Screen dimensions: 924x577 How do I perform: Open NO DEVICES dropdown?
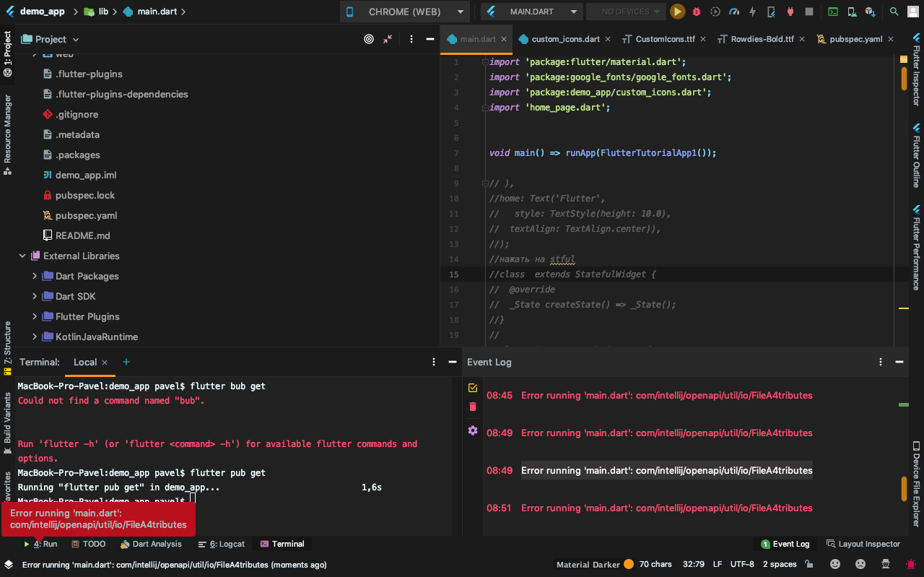(x=626, y=12)
